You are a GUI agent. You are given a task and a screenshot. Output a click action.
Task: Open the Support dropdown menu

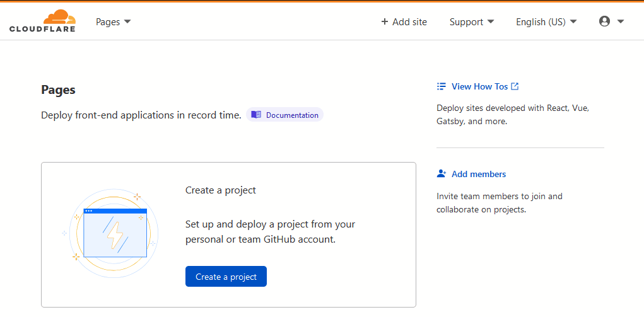click(471, 22)
